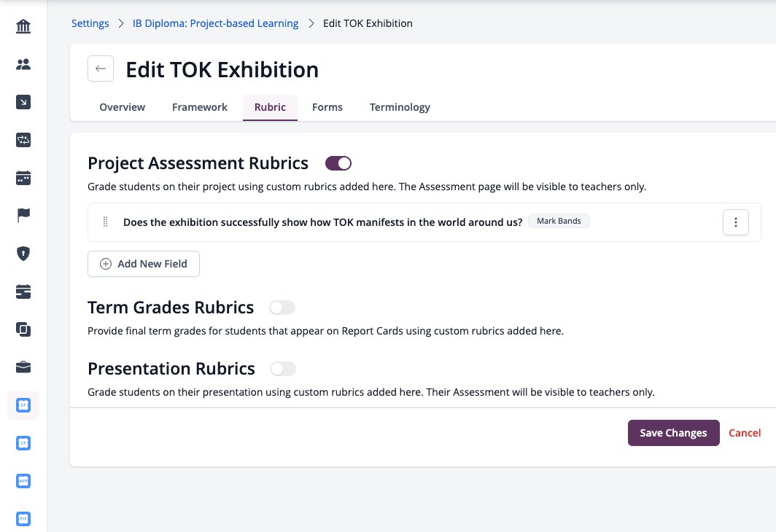The height and width of the screenshot is (532, 776).
Task: Select the CP programme sidebar icon
Action: (x=23, y=443)
